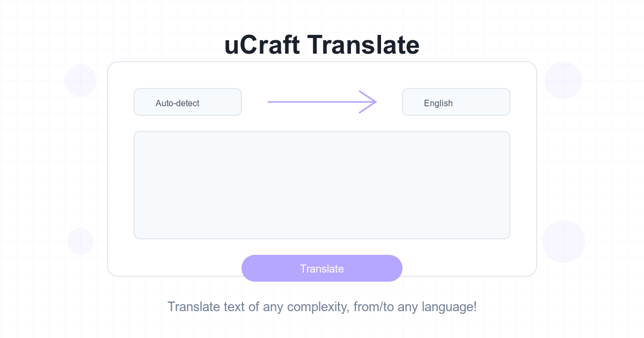The height and width of the screenshot is (338, 644).
Task: Select the arrowhead tip of the direction arrow
Action: (374, 101)
